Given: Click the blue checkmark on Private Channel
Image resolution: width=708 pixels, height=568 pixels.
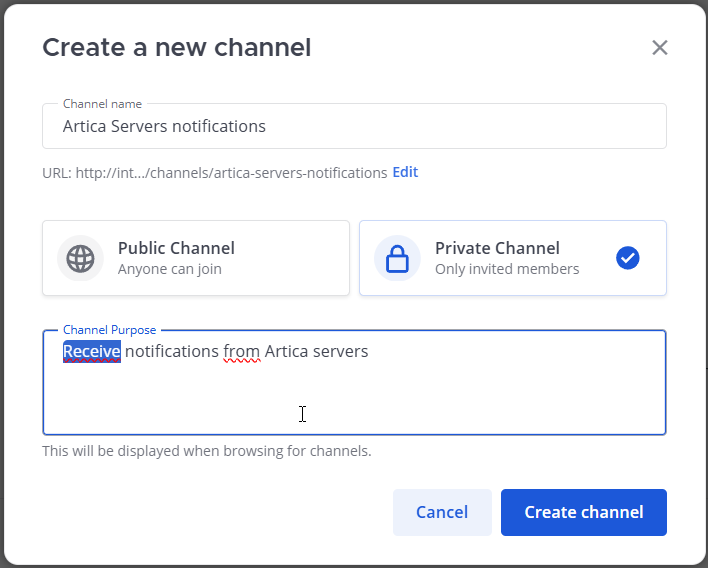Looking at the screenshot, I should pos(627,258).
